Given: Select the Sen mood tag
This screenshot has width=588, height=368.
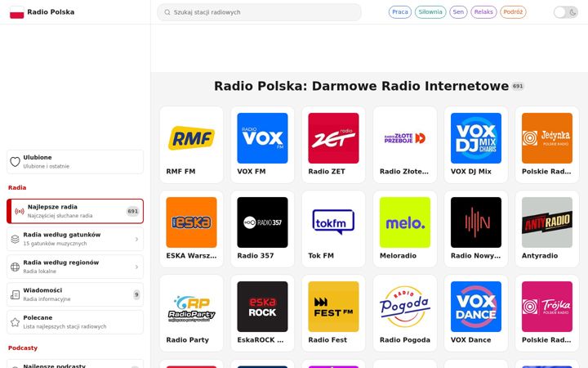Looking at the screenshot, I should click(x=458, y=12).
